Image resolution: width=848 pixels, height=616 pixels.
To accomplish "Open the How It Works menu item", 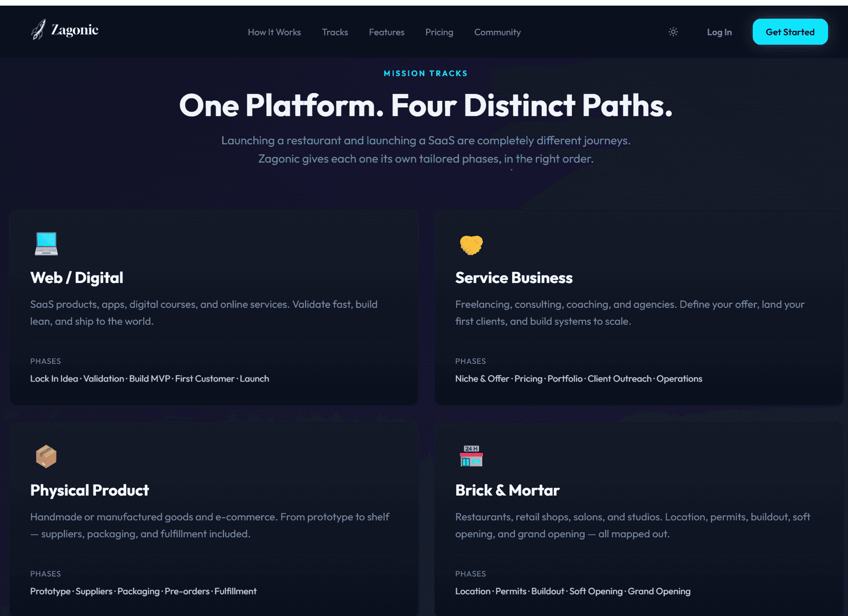I will pos(274,33).
